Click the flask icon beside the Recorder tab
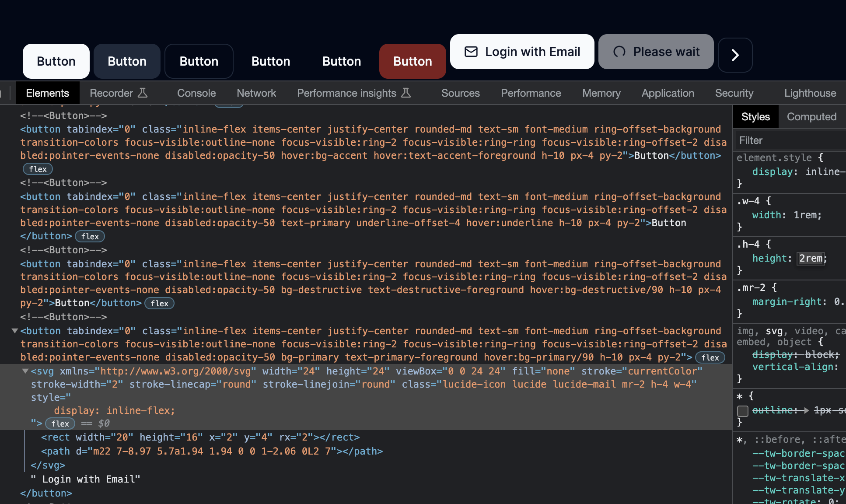846x504 pixels. pyautogui.click(x=143, y=93)
